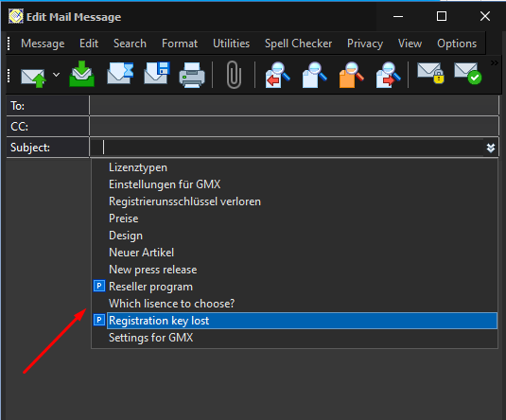This screenshot has height=420, width=506.
Task: Open the Spell Checker menu
Action: pos(298,44)
